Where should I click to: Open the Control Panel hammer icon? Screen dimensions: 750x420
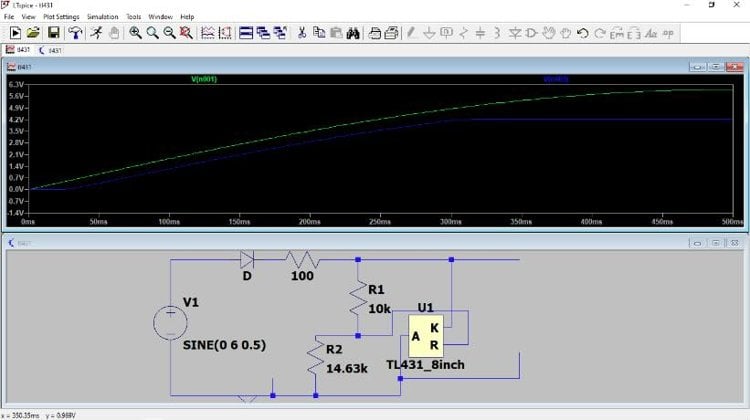coord(75,33)
